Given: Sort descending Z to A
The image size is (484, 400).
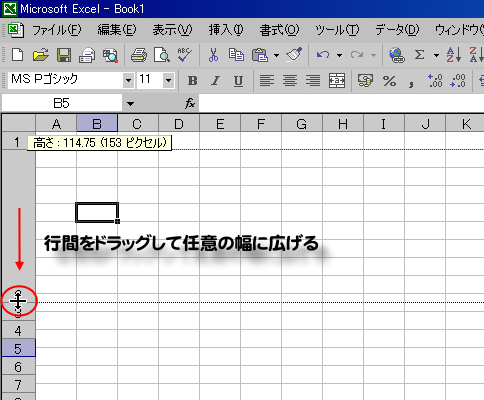Looking at the screenshot, I should point(476,55).
